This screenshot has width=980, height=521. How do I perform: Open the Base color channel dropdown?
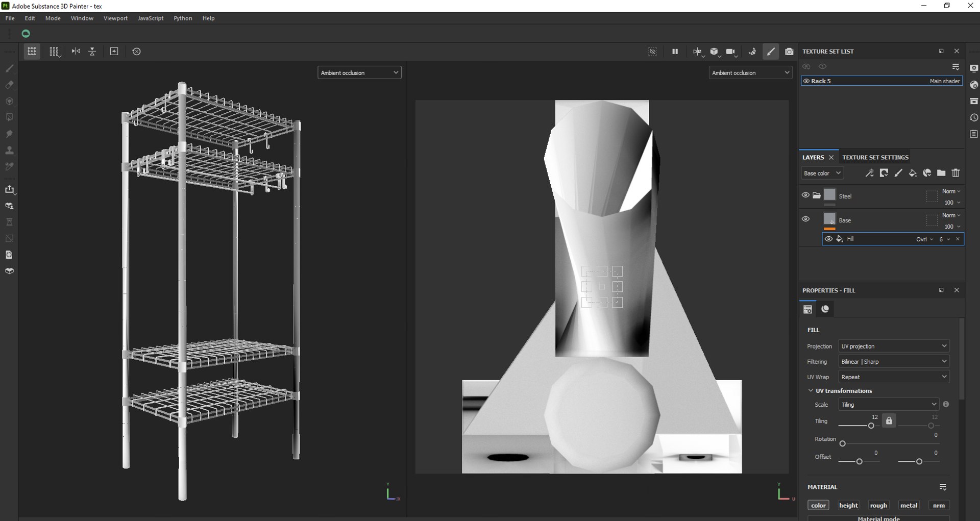click(x=822, y=173)
